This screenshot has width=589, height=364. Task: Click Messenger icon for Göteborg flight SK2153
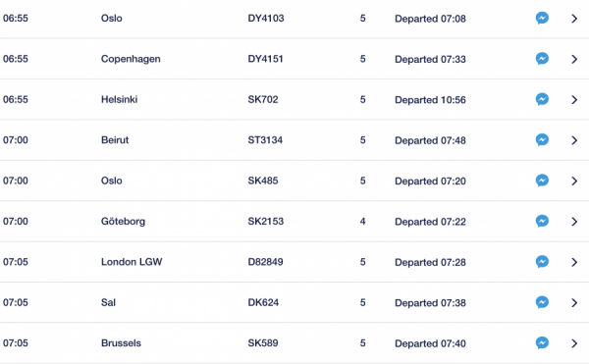pos(542,221)
